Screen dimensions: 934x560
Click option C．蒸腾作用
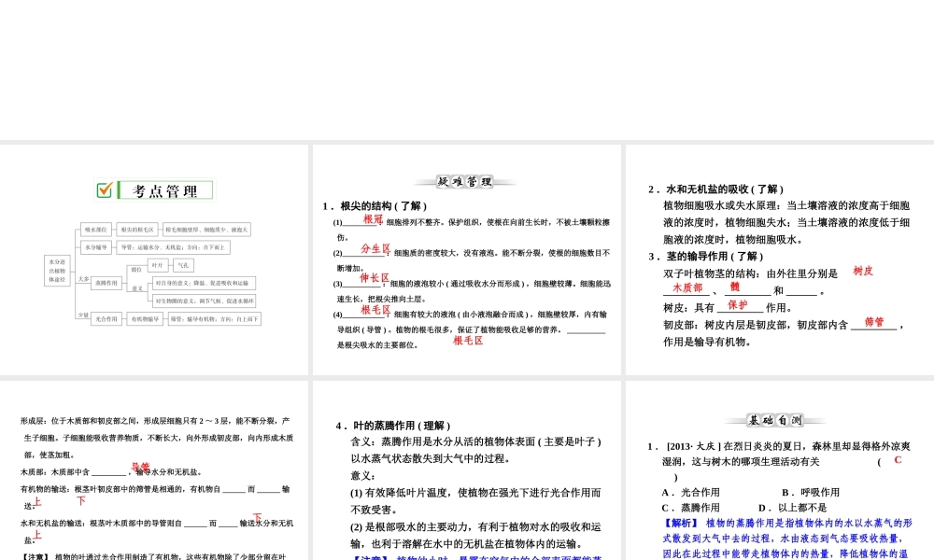coord(691,508)
